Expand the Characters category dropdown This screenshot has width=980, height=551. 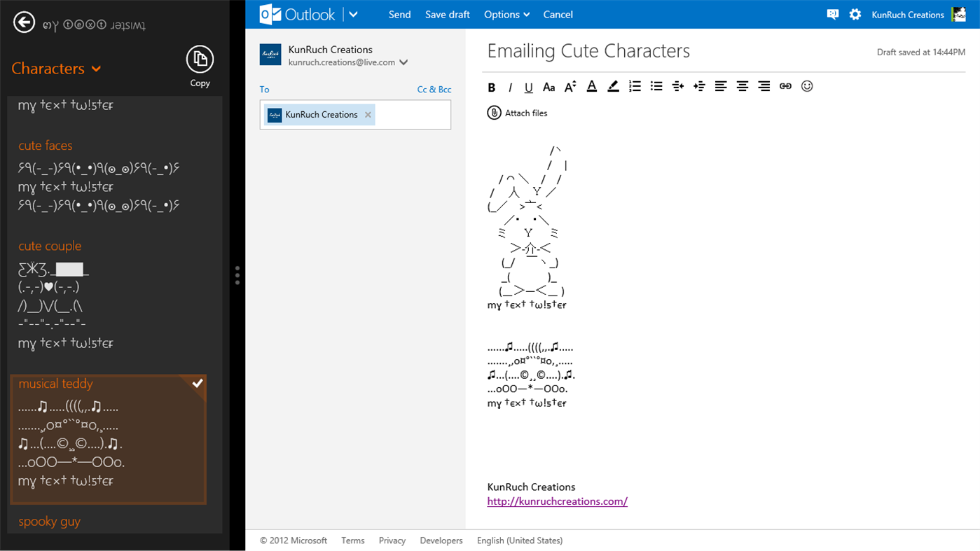pos(95,69)
